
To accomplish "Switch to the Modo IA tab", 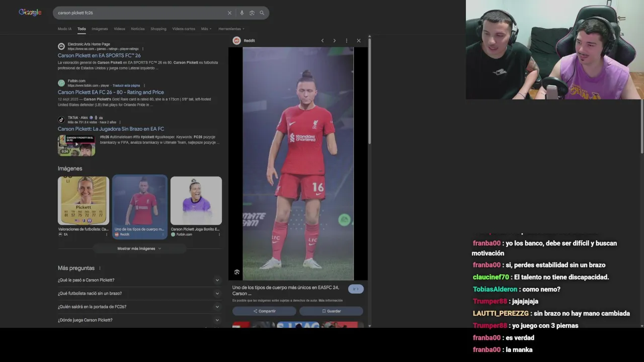I will [64, 29].
